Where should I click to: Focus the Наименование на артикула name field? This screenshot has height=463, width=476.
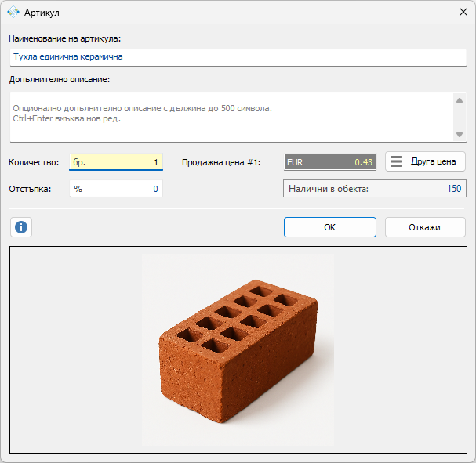238,57
